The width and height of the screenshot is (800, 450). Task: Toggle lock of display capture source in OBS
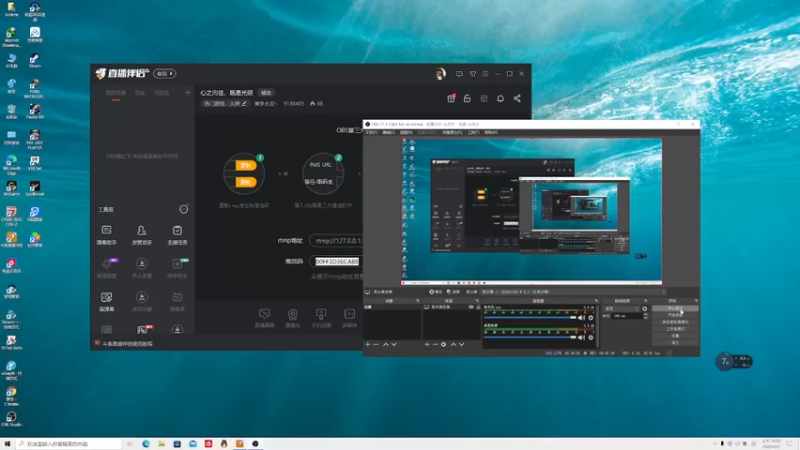(478, 307)
